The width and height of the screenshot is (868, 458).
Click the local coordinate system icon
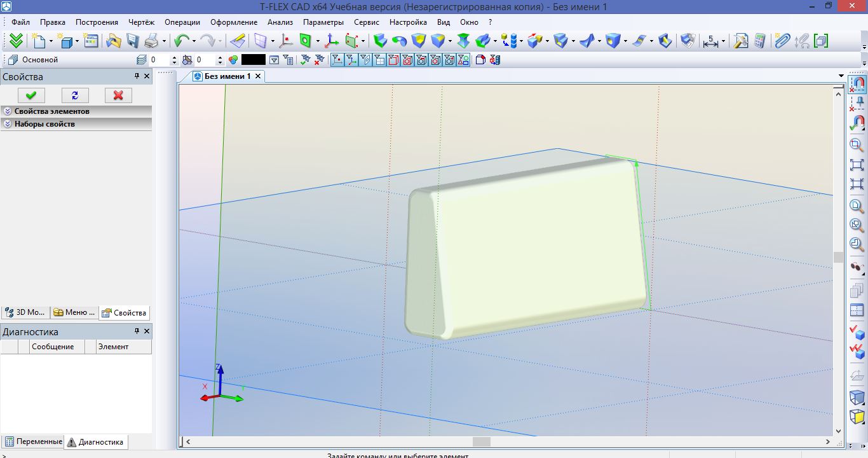(331, 41)
